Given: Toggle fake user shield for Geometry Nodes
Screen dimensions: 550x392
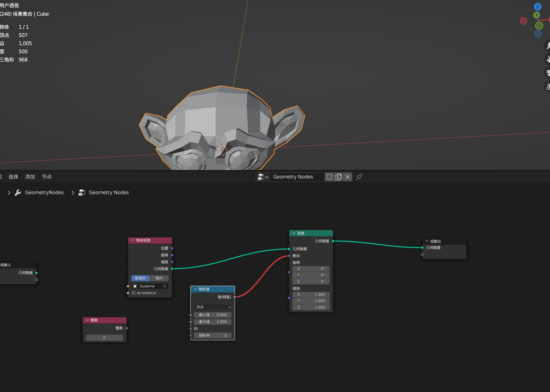Looking at the screenshot, I should click(329, 177).
